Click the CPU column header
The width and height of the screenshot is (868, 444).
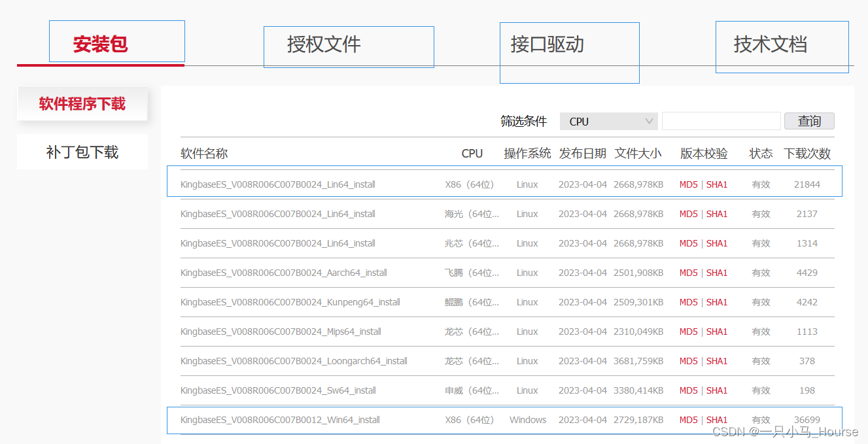point(472,154)
